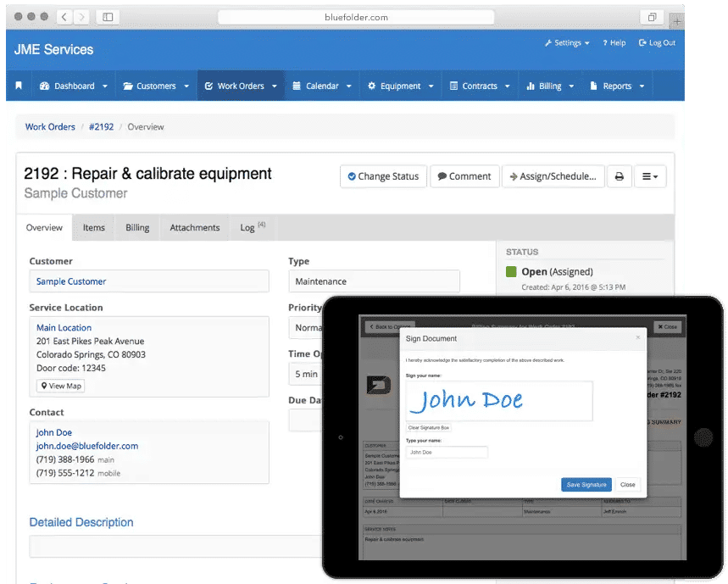This screenshot has height=584, width=728.
Task: Click the JME Services title
Action: [x=54, y=49]
